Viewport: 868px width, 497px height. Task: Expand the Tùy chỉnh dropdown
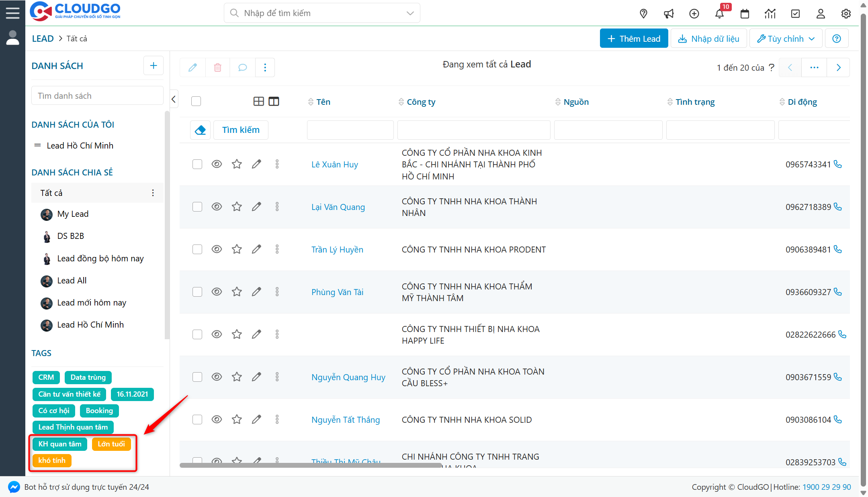pos(786,39)
